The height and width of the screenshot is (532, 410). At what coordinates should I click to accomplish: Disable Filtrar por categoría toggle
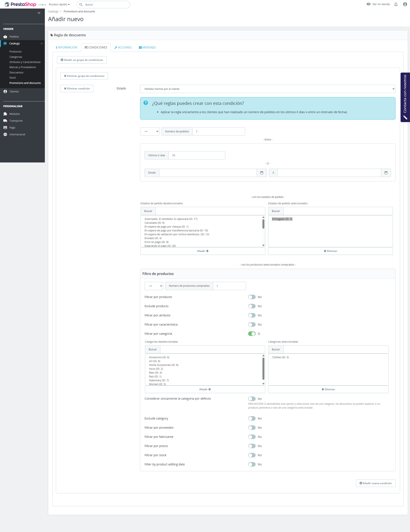(252, 334)
